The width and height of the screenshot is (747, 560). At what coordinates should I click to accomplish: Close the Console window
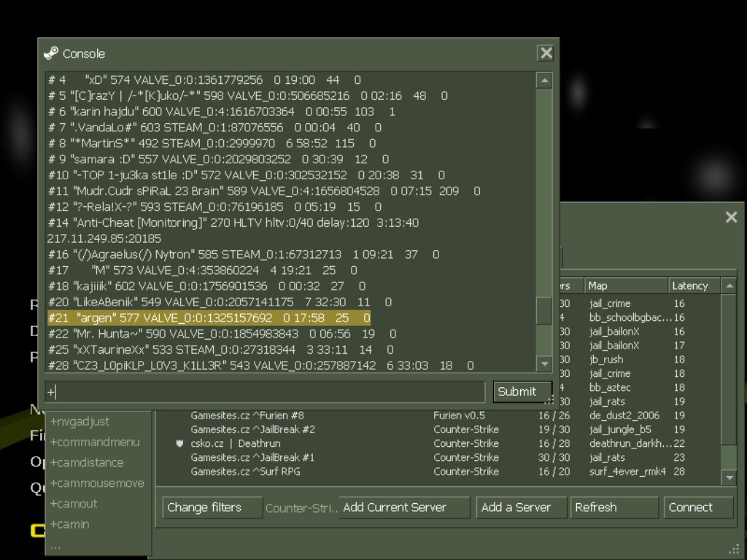(546, 52)
